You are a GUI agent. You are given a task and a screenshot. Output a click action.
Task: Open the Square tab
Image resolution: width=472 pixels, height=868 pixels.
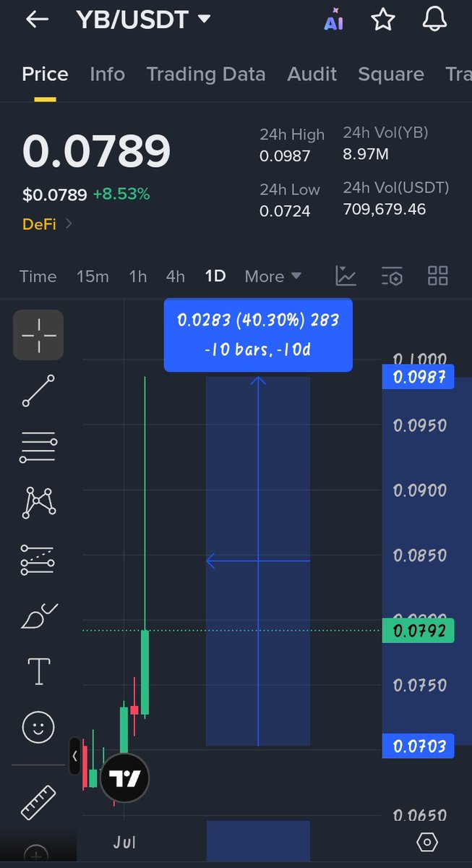[x=391, y=74]
